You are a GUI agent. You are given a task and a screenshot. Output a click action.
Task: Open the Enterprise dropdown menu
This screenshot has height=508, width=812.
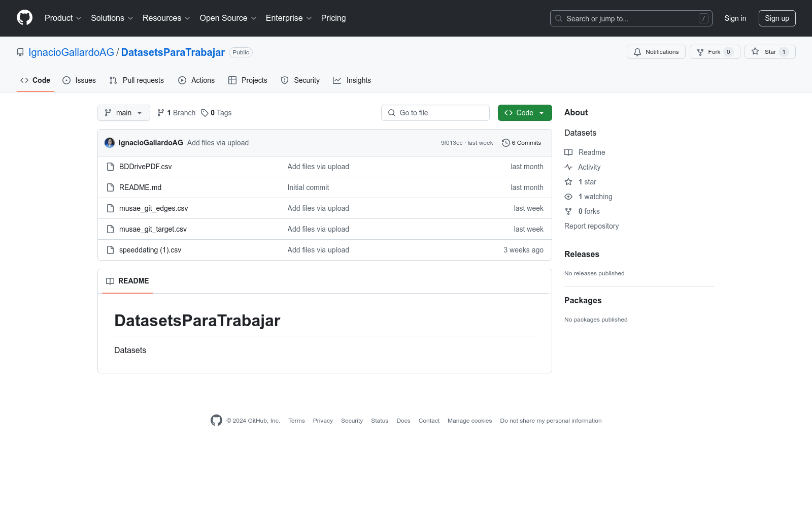point(289,18)
